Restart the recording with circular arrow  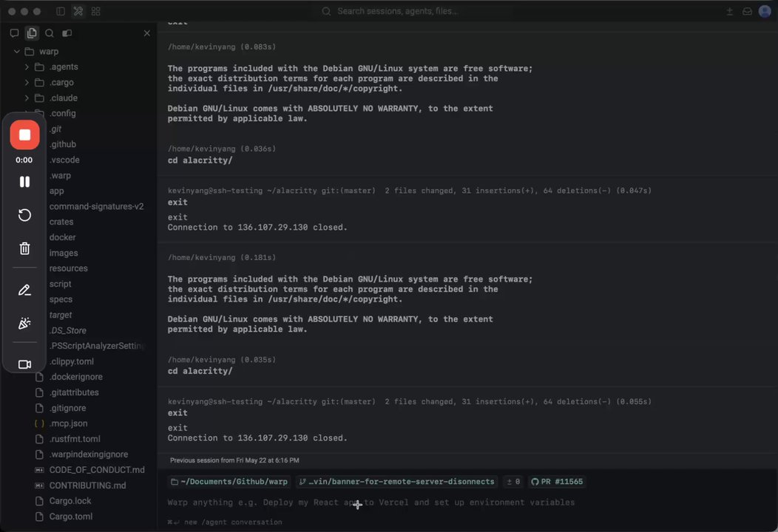coord(24,215)
